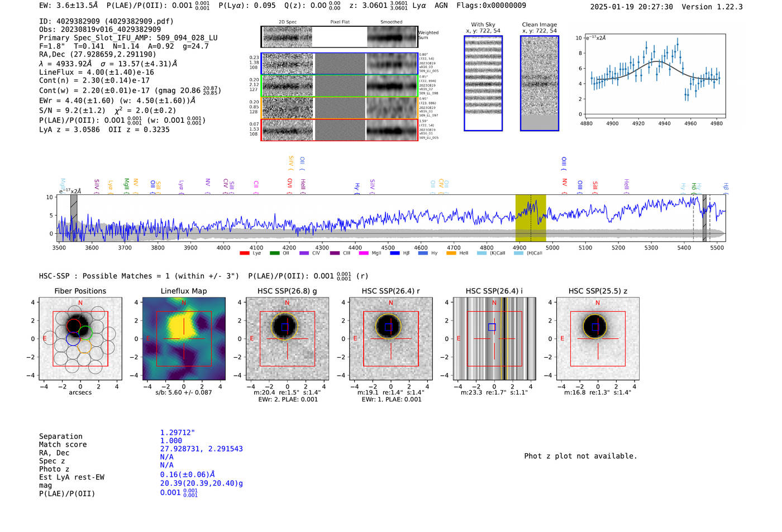The width and height of the screenshot is (782, 532).
Task: Select the blue-bordered 2D spectrum fiber row
Action: tap(340, 64)
